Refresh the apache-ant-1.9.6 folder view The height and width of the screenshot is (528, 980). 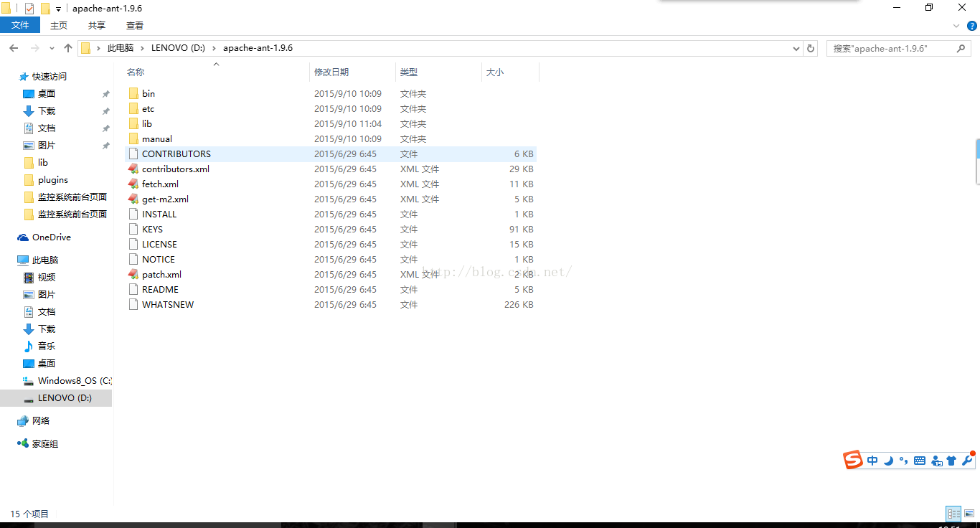[x=811, y=48]
